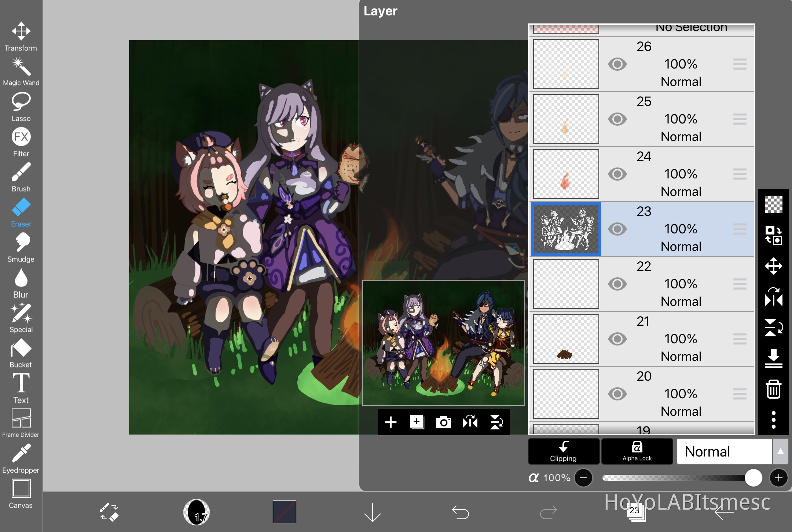
Task: Open the Canvas settings tool
Action: click(21, 493)
